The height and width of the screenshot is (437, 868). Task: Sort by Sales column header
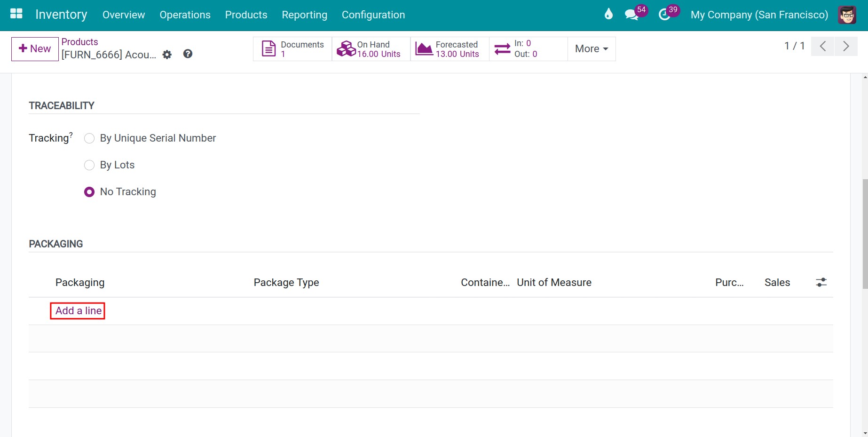coord(777,283)
